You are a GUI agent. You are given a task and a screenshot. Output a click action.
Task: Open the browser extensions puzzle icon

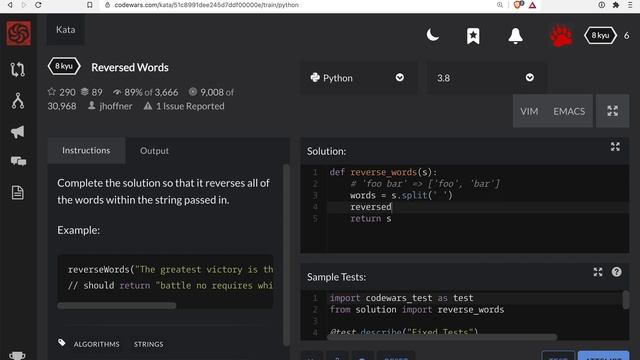pos(616,5)
